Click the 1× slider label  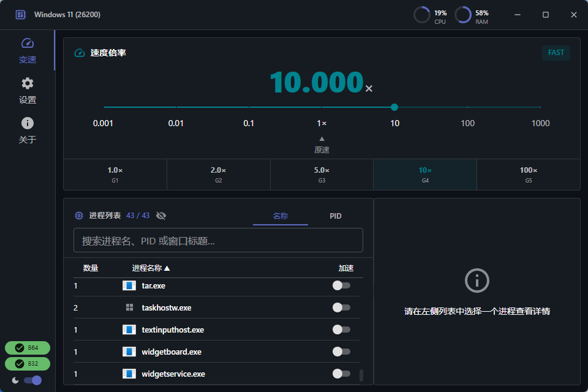[322, 123]
